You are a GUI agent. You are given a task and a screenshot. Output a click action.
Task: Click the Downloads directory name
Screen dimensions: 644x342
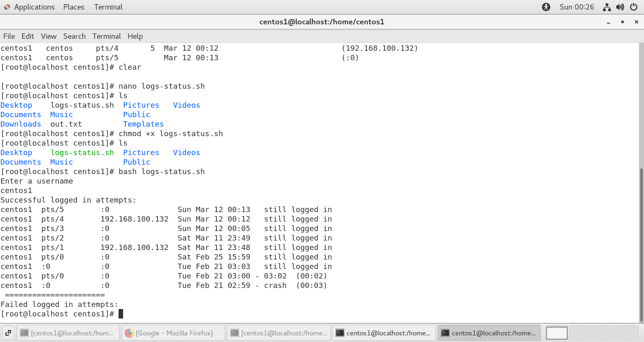tap(21, 124)
